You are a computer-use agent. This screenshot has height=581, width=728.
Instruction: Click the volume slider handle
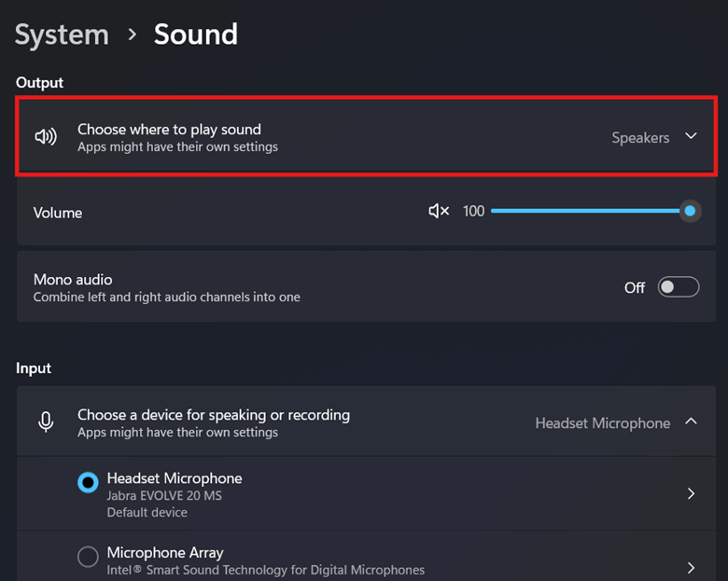[690, 212]
